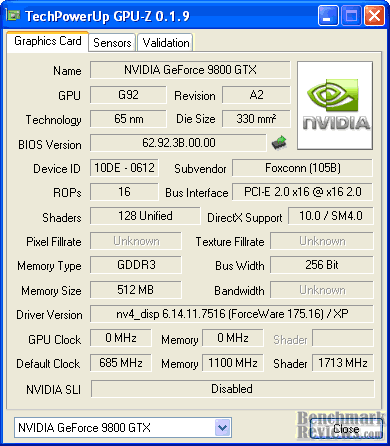Select the Graphics Card tab
Screen dimensions: 390x446
pos(48,41)
